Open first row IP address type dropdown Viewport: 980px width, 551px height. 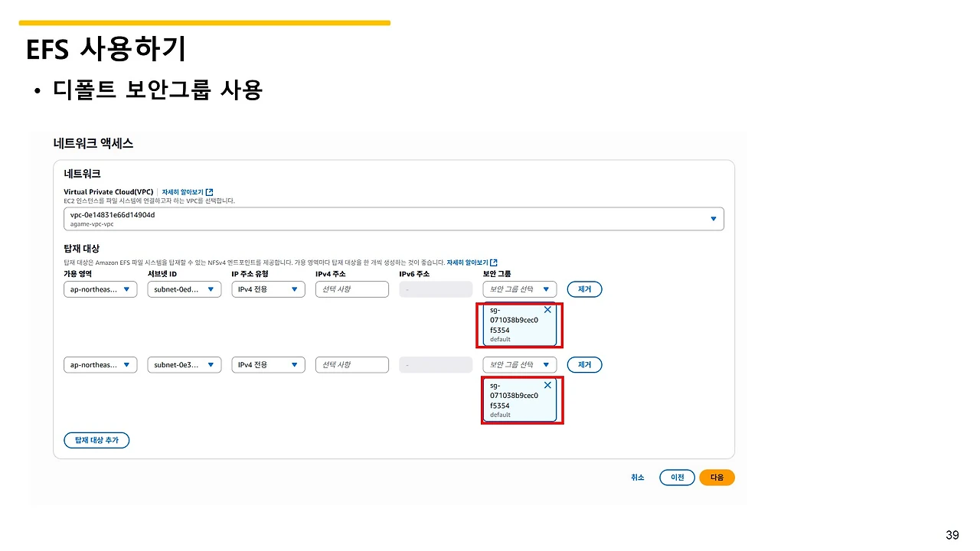coord(268,289)
